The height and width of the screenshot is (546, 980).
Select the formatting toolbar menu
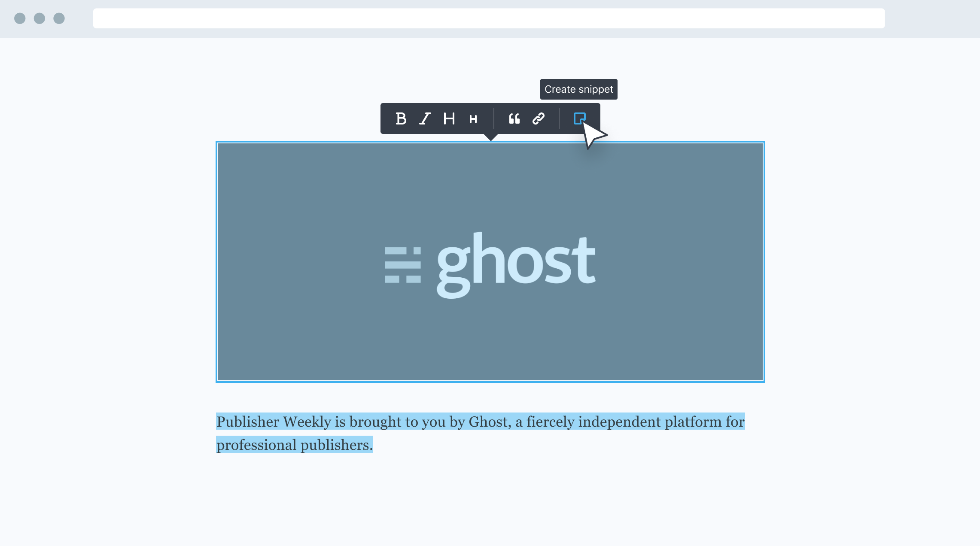(490, 118)
